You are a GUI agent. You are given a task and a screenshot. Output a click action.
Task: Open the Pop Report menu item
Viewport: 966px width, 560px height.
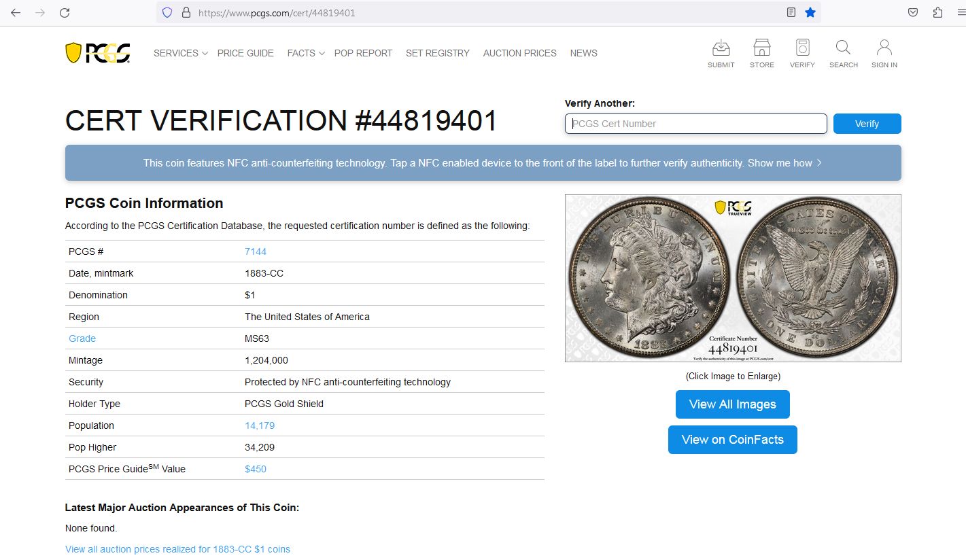click(363, 53)
